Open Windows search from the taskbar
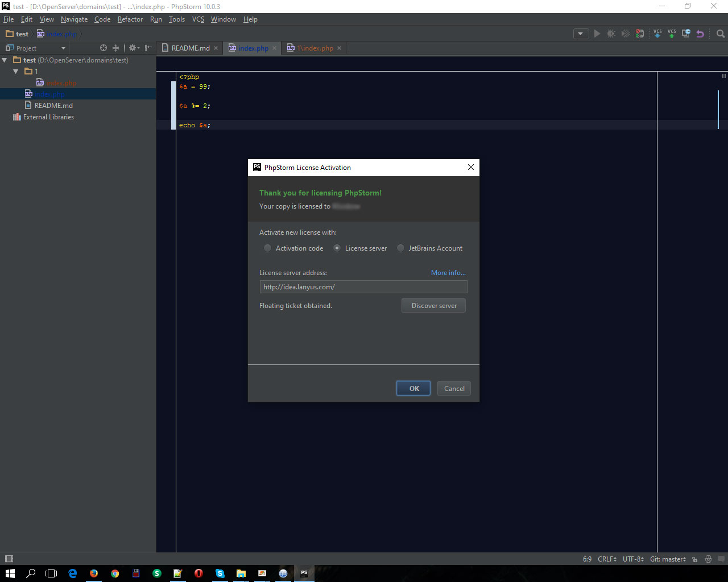The image size is (728, 582). tap(31, 573)
